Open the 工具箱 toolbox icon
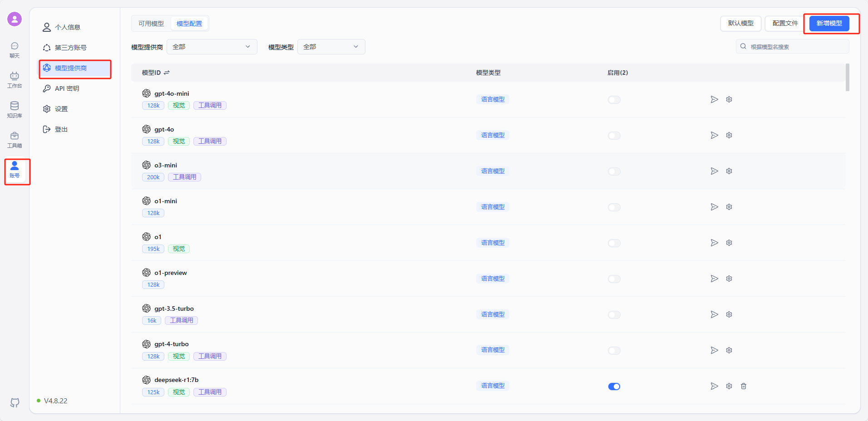The height and width of the screenshot is (421, 868). (15, 140)
